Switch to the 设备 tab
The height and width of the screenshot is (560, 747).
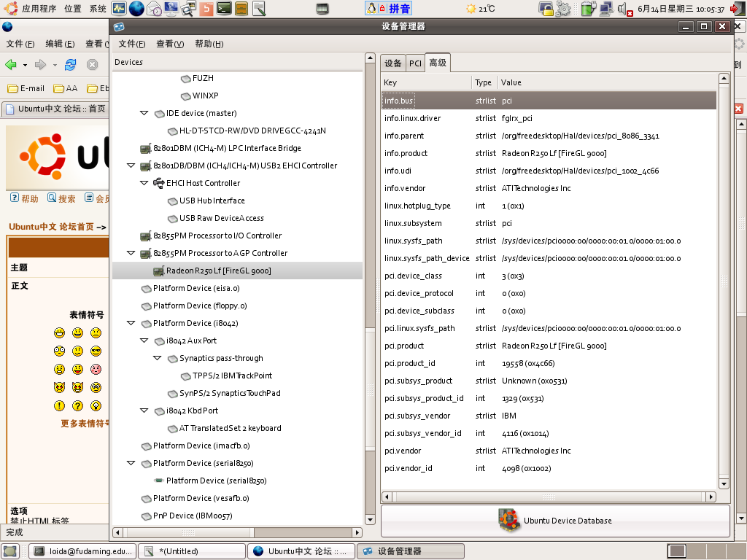coord(393,63)
